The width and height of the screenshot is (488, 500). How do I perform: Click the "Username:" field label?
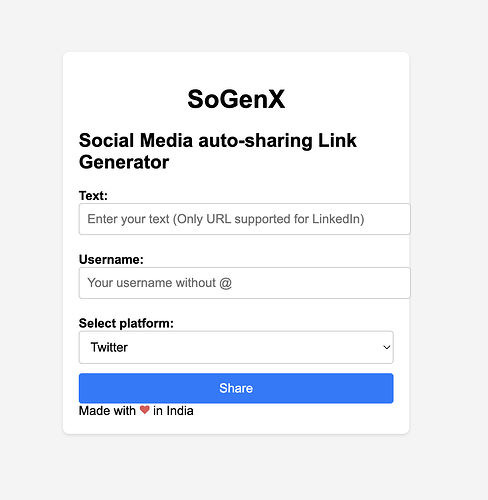click(x=111, y=259)
